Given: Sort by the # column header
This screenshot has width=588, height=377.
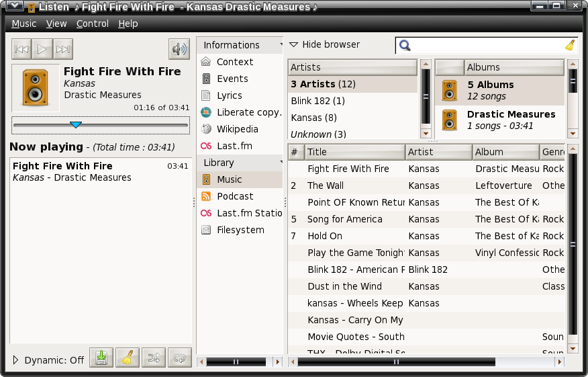Looking at the screenshot, I should pyautogui.click(x=296, y=152).
